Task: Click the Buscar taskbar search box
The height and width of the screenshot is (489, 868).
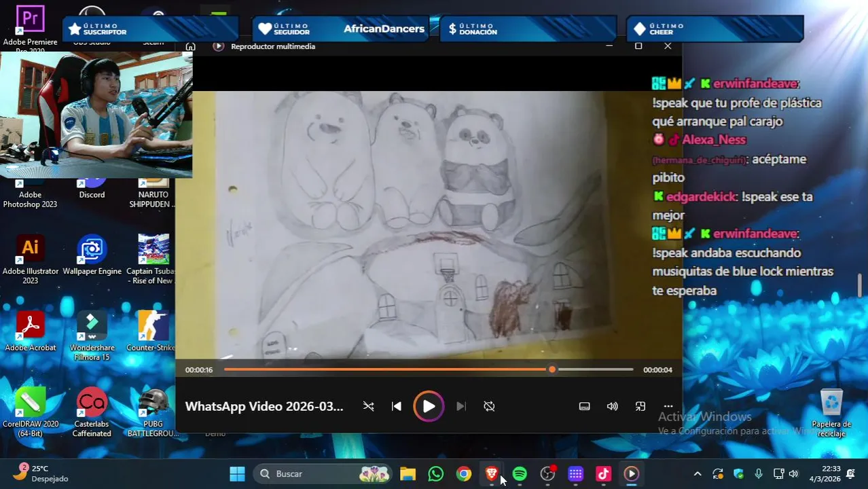Action: click(323, 473)
